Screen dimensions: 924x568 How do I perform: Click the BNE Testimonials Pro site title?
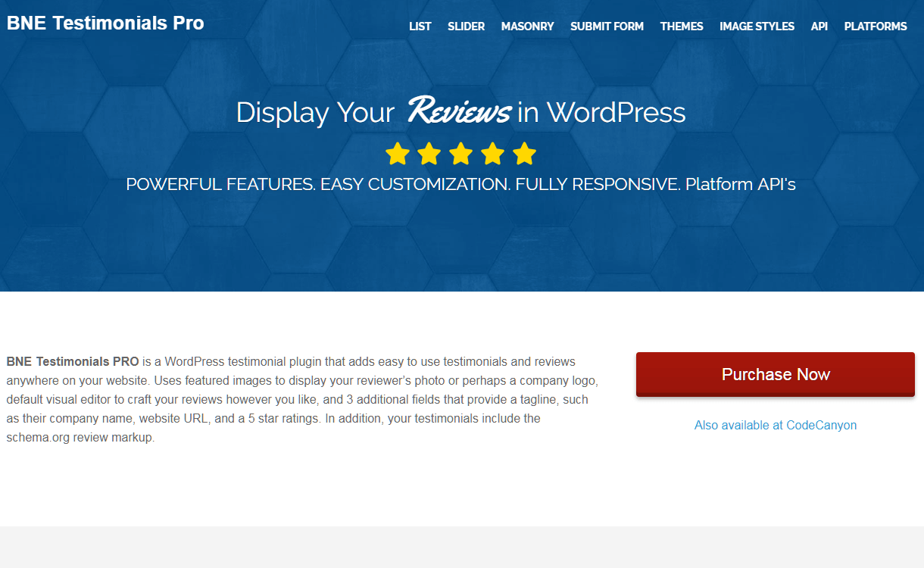click(x=105, y=23)
